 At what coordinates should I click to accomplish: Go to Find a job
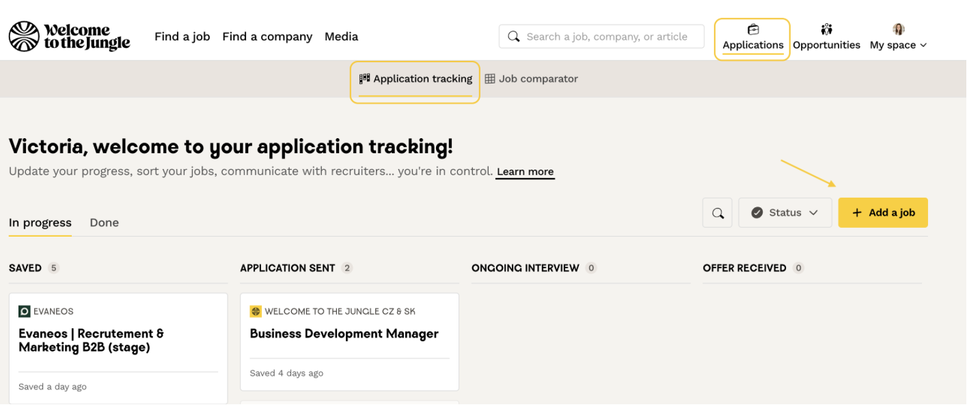(182, 36)
